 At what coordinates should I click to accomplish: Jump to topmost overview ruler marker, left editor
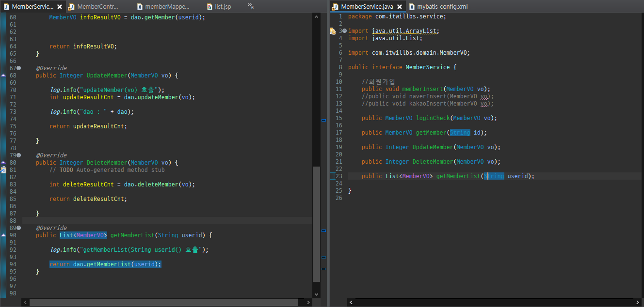point(323,120)
